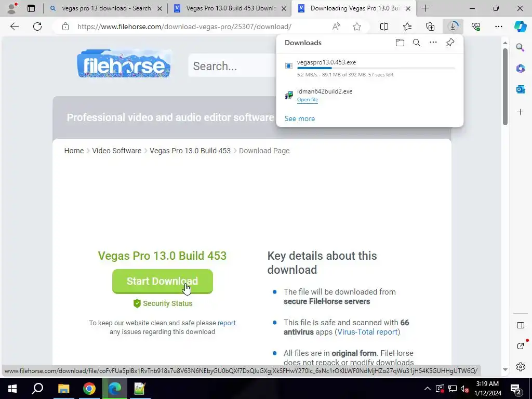Screen dimensions: 532x399
Task: Open Microsoft 365 sidebar icon
Action: (520, 69)
